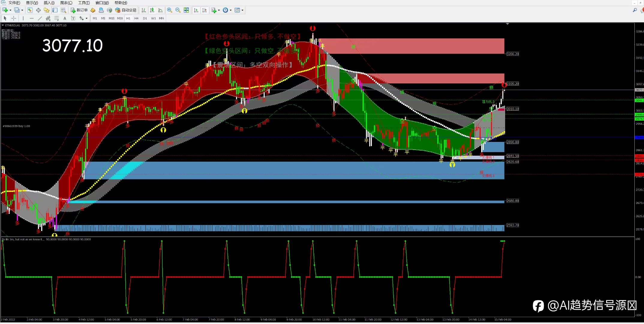Click the arrows objects icon
Viewport: 644px width, 324px height.
[81, 18]
